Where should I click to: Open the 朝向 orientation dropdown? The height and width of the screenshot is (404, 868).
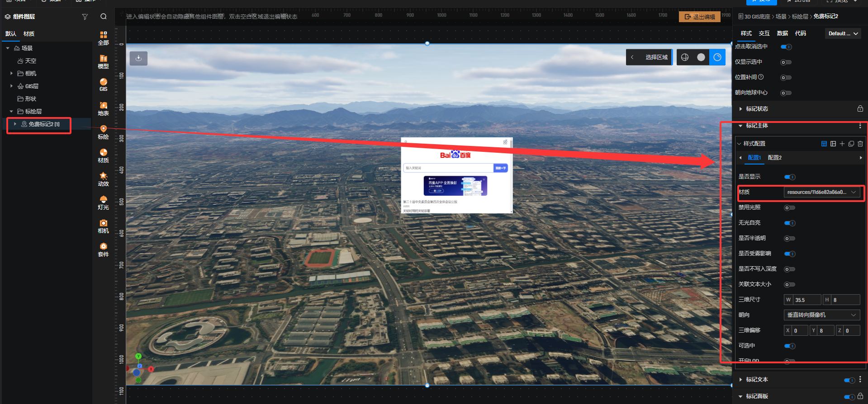pyautogui.click(x=821, y=315)
